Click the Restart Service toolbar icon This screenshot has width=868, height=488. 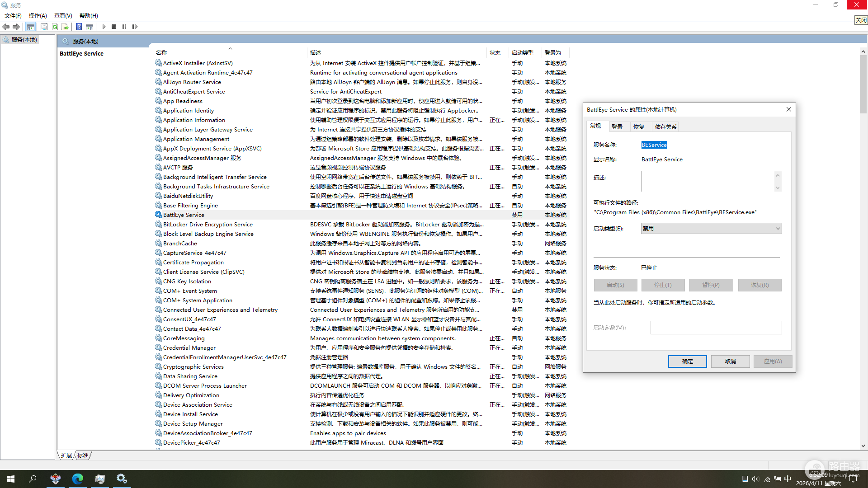(135, 27)
